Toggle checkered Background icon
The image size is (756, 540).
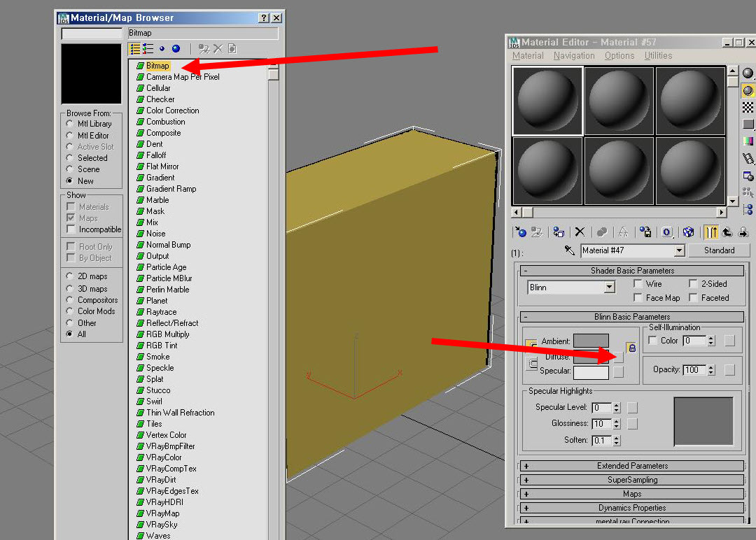[x=748, y=108]
